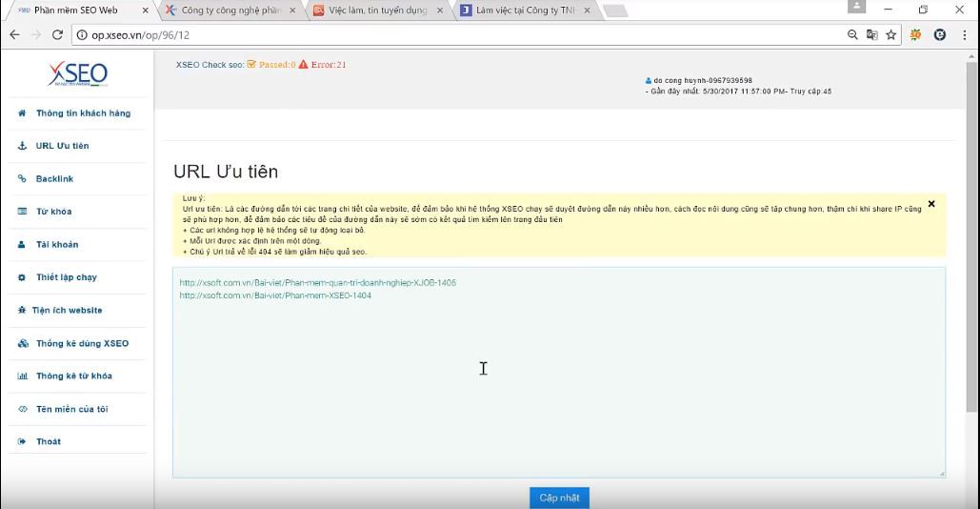This screenshot has width=980, height=509.
Task: Close the Việc làm, tin tuyển dụng tab
Action: [440, 10]
